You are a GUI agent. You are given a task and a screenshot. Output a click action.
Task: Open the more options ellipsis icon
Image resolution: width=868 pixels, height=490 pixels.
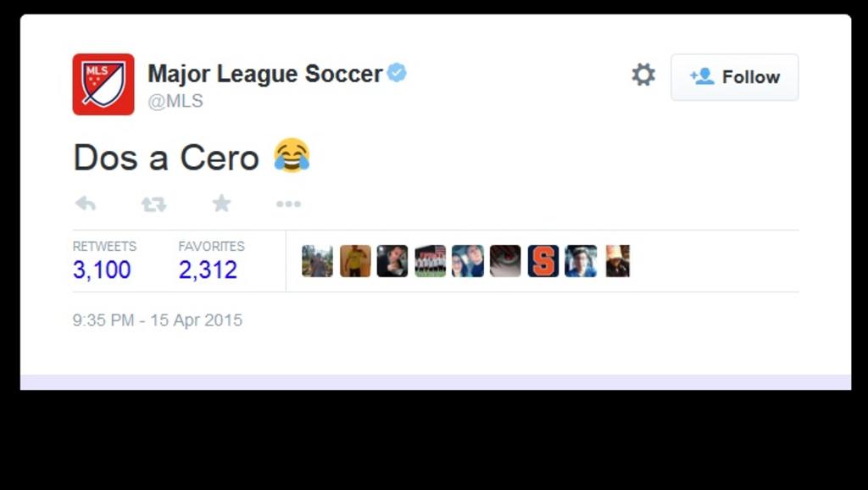pyautogui.click(x=288, y=204)
